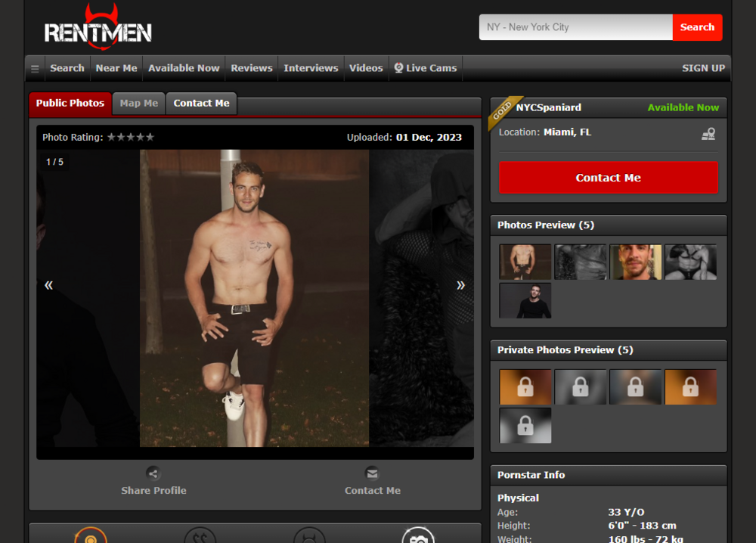Click the Share Profile icon
This screenshot has height=543, width=756.
(x=153, y=473)
